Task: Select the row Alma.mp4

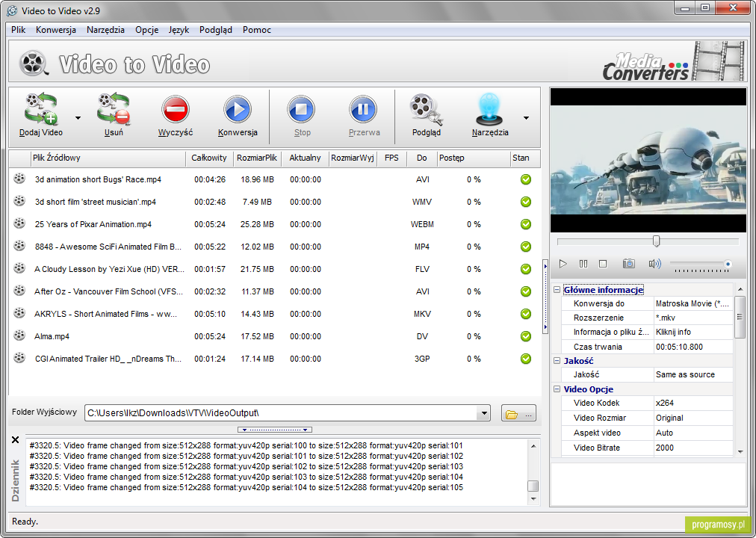Action: point(274,336)
